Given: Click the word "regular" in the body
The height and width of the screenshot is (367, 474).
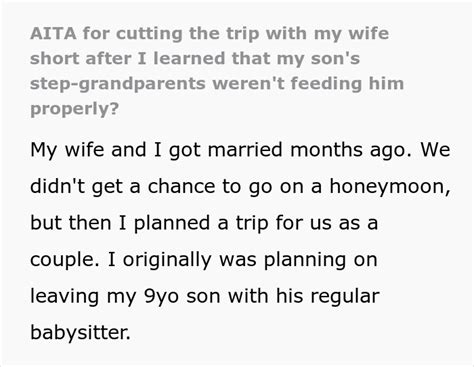Looking at the screenshot, I should coord(344,296).
